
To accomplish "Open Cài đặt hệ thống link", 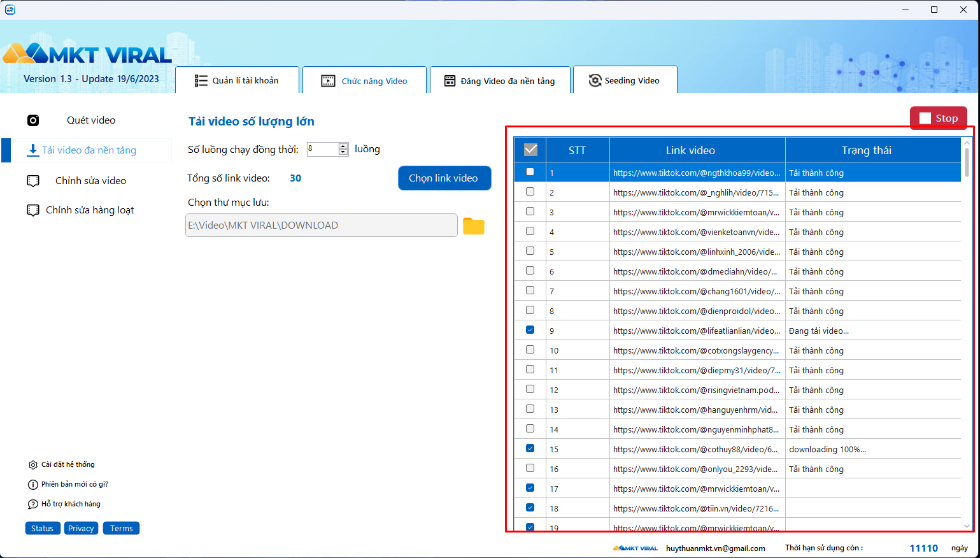I will click(68, 465).
